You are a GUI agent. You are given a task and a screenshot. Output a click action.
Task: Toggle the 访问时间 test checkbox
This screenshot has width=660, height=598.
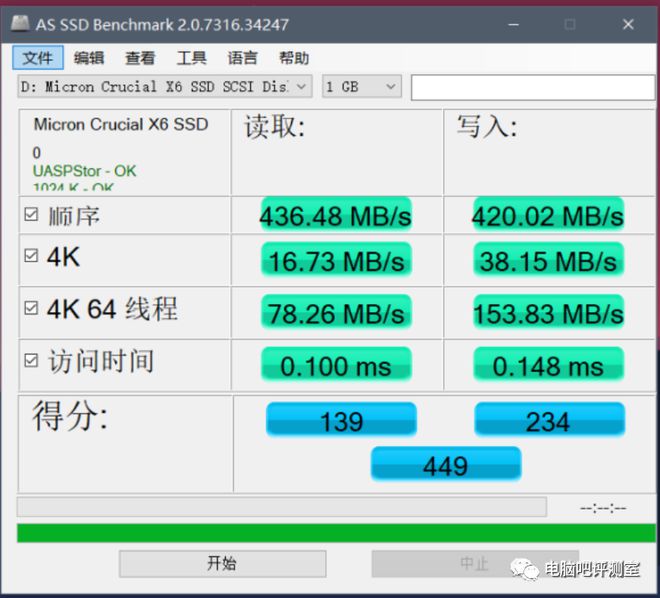pos(31,360)
